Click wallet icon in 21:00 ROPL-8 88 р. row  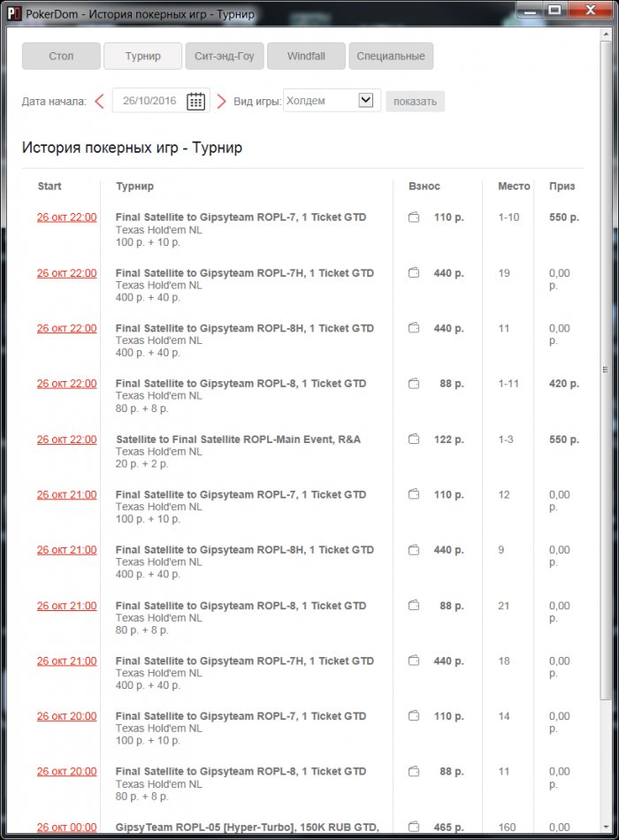click(414, 606)
